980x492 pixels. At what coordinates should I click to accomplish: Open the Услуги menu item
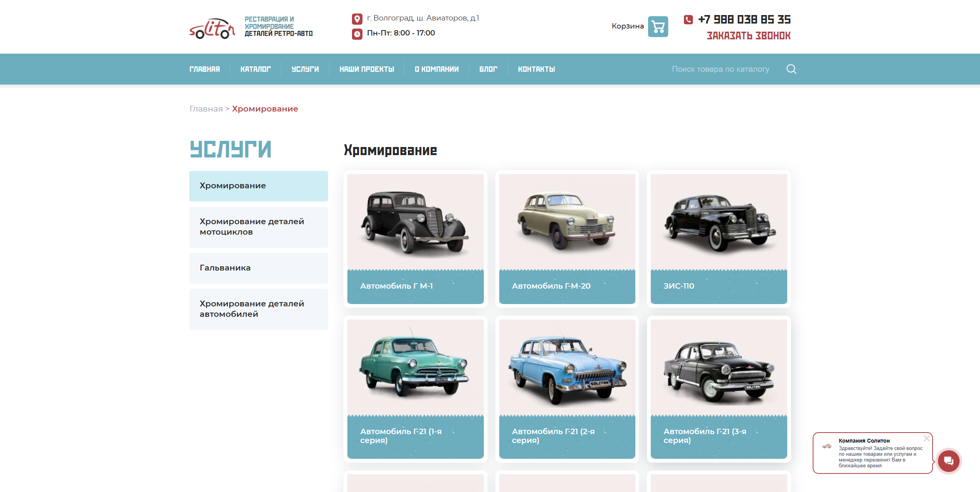tap(305, 69)
